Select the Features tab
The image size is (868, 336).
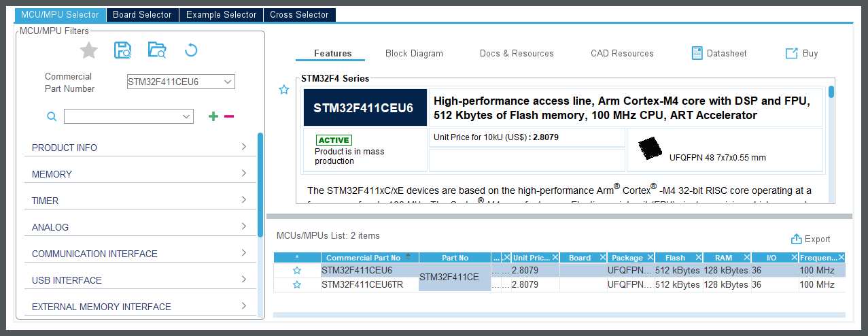(x=333, y=53)
